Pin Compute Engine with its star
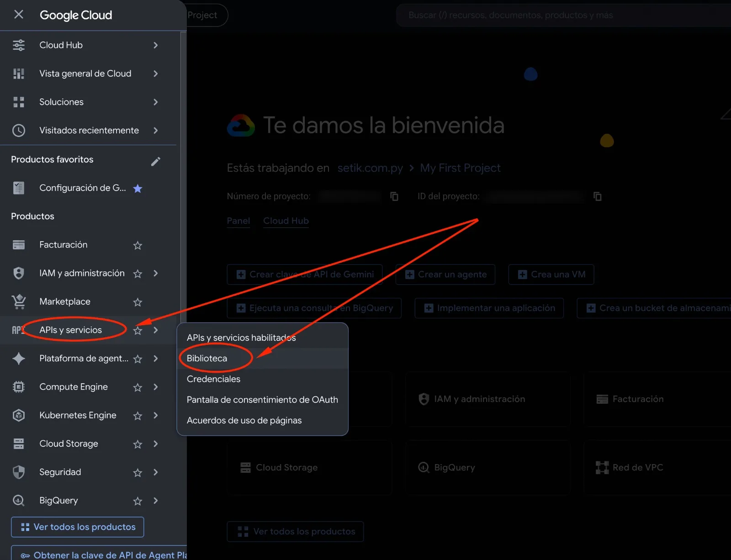The height and width of the screenshot is (560, 731). tap(138, 387)
